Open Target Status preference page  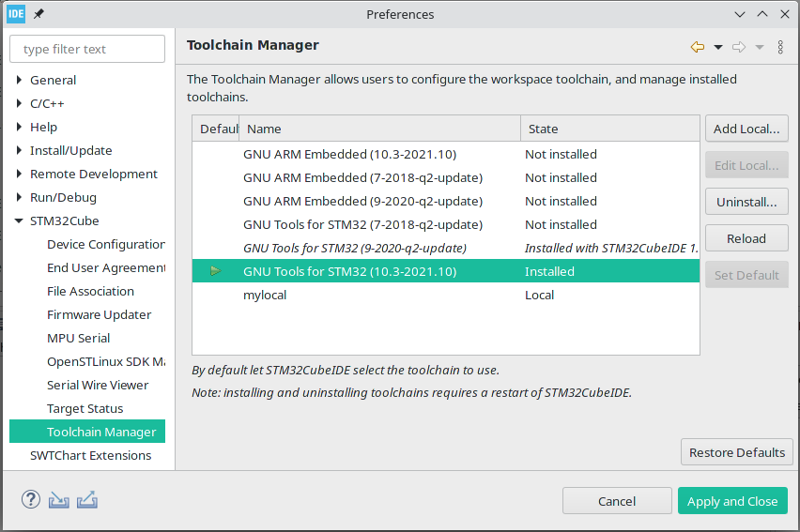point(85,408)
